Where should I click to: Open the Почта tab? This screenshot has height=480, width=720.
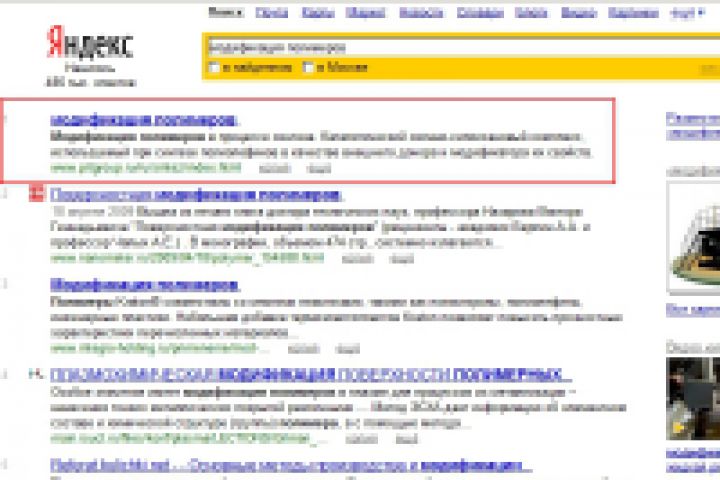(x=272, y=13)
